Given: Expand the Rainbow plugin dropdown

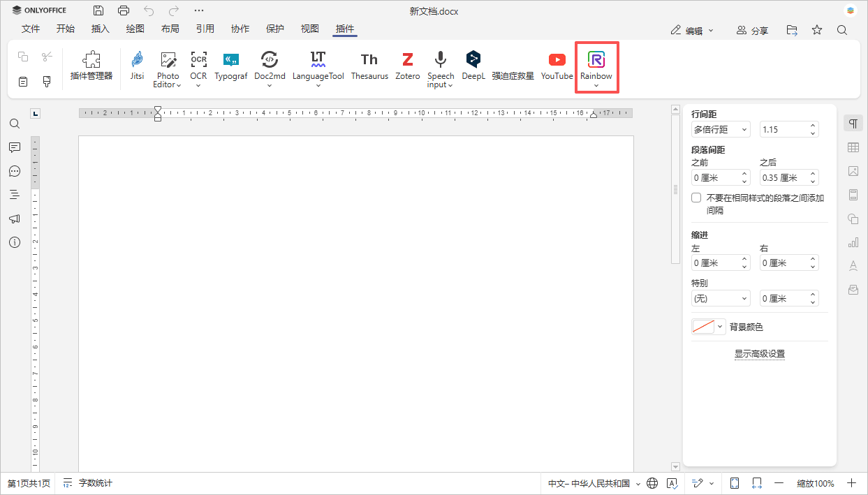Looking at the screenshot, I should pos(596,85).
